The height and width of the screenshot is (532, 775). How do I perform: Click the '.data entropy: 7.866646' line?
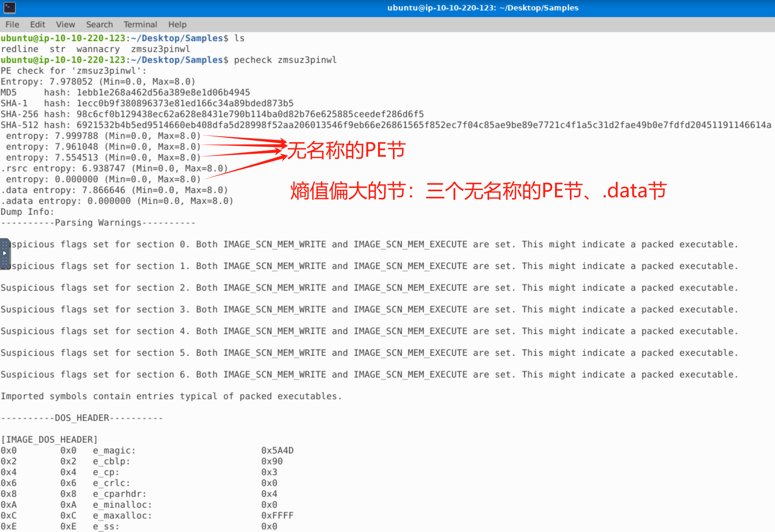coord(115,190)
